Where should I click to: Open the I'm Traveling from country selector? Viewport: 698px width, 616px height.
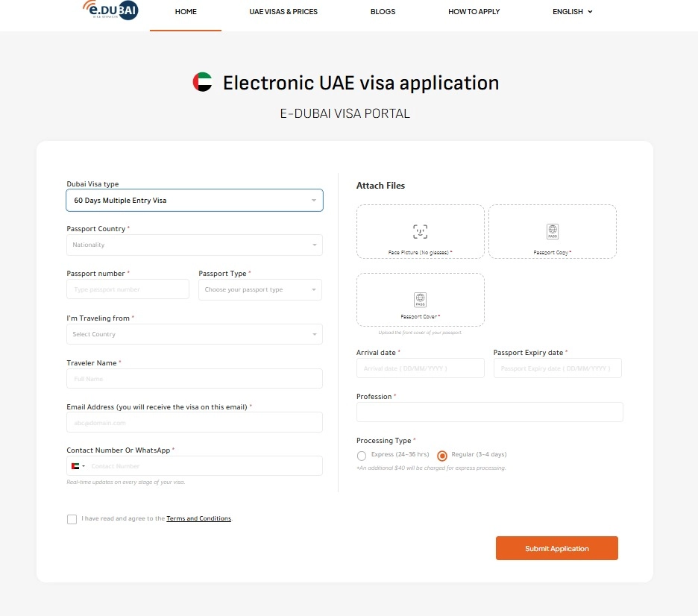pos(194,334)
